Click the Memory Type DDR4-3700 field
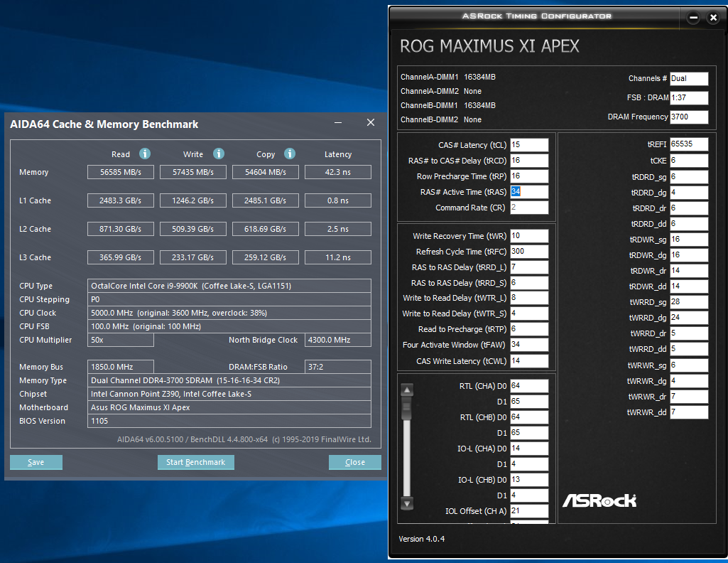The height and width of the screenshot is (563, 728). point(229,380)
